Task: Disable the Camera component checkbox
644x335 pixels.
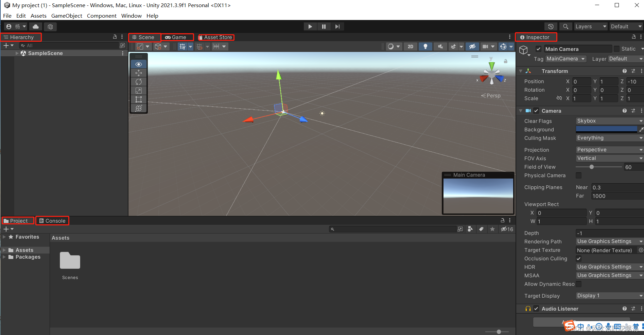Action: point(536,111)
